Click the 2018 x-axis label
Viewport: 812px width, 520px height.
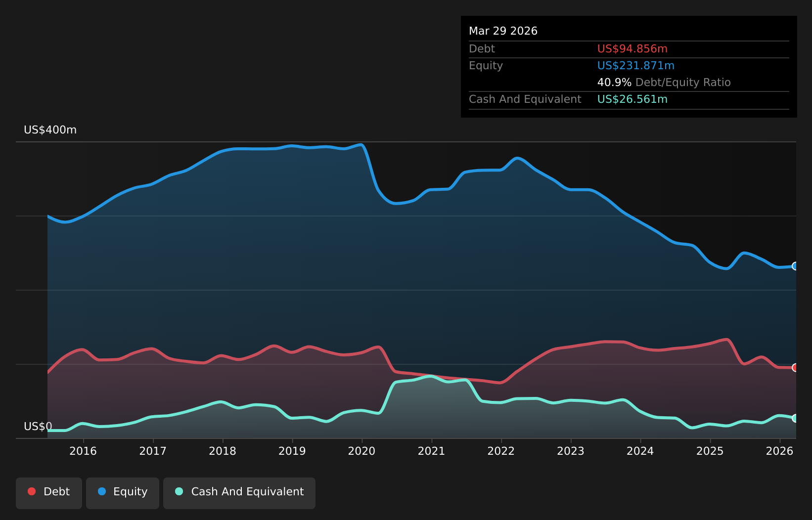tap(223, 451)
